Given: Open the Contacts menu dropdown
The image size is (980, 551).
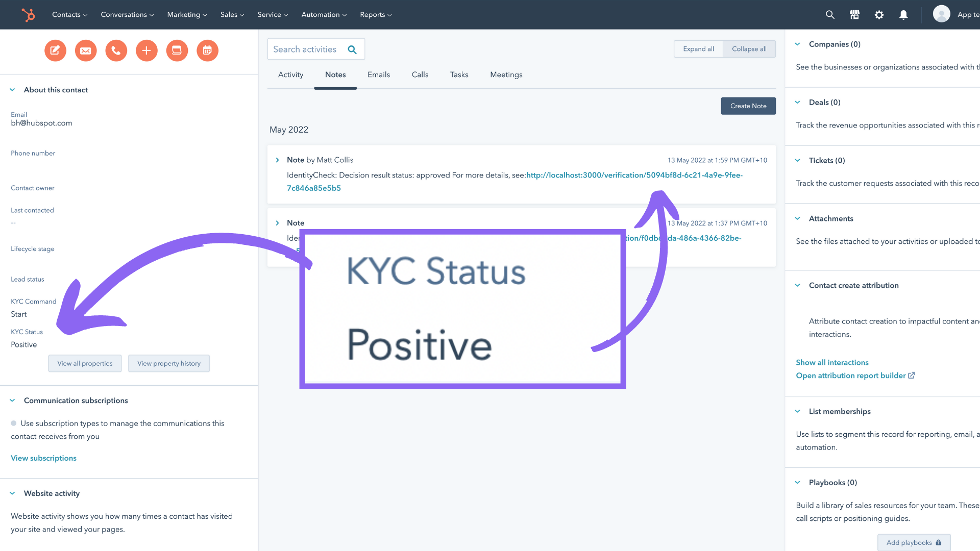Looking at the screenshot, I should pyautogui.click(x=69, y=14).
